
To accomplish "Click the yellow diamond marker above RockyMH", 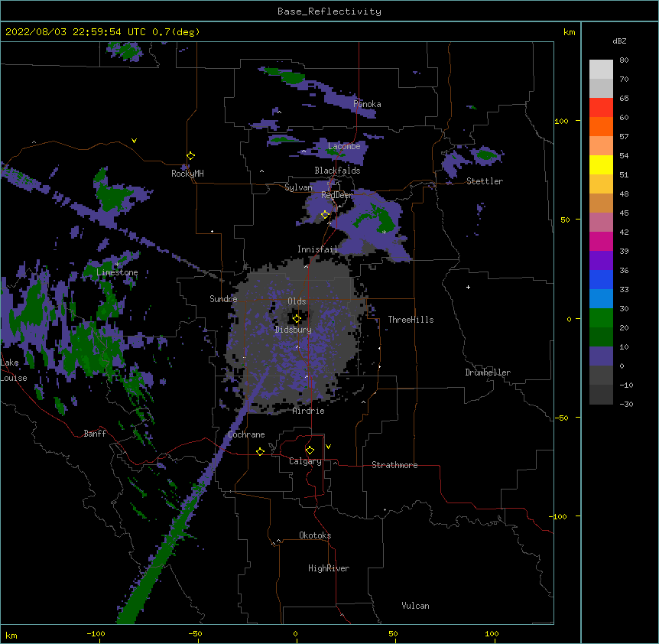I will [191, 156].
